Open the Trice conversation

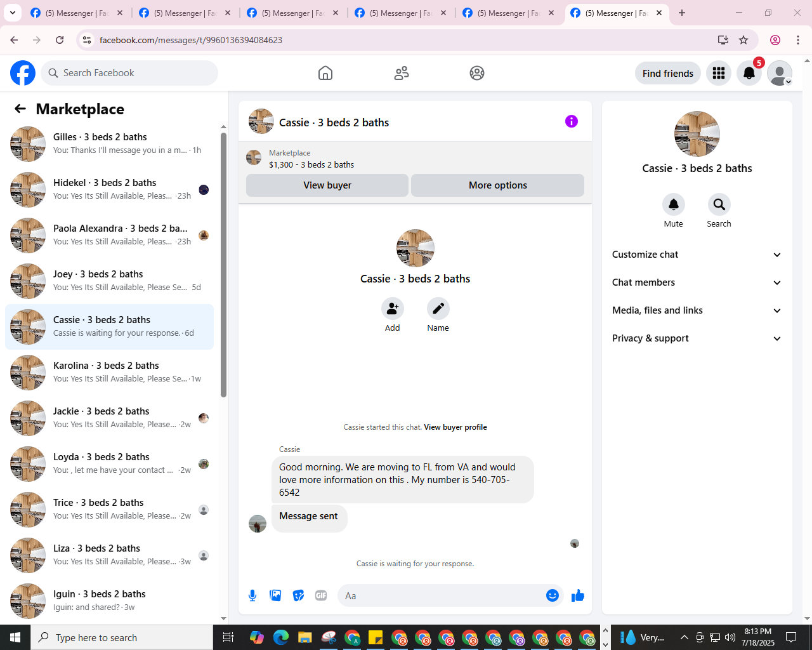tap(109, 510)
